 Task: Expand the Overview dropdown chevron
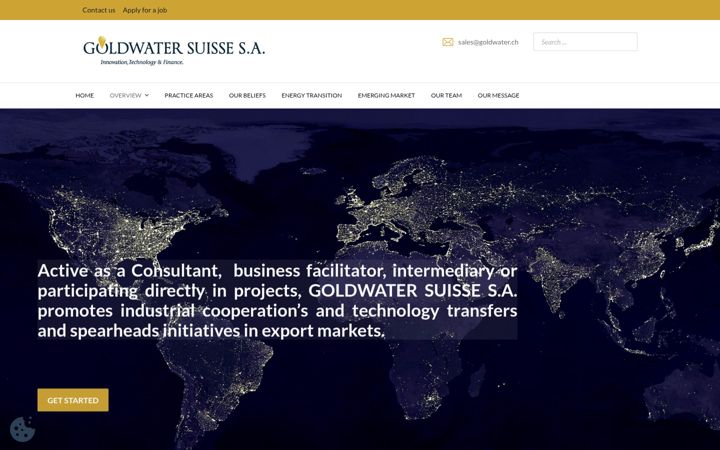pos(147,96)
